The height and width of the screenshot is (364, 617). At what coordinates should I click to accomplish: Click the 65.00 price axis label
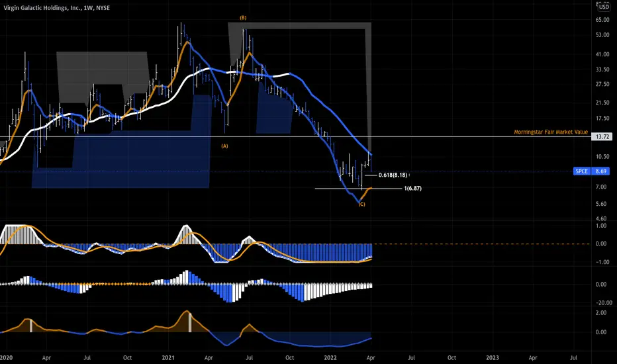click(x=602, y=20)
